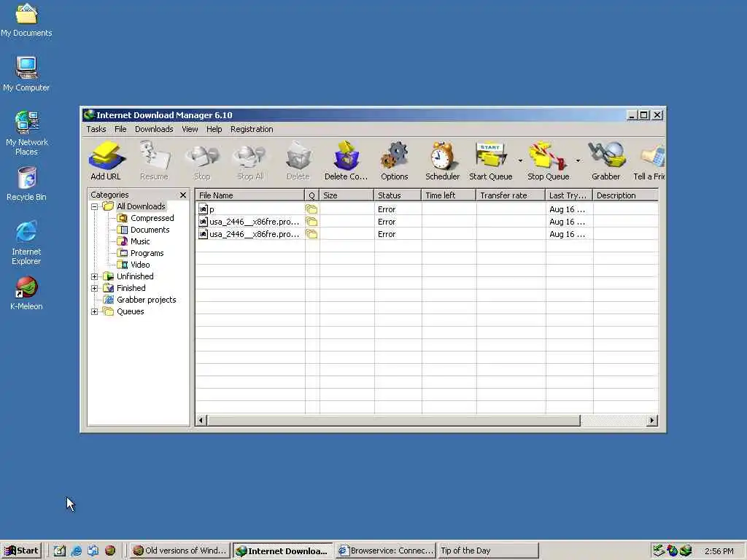Open Stop Queue dropdown arrow
The height and width of the screenshot is (560, 747).
pyautogui.click(x=578, y=161)
